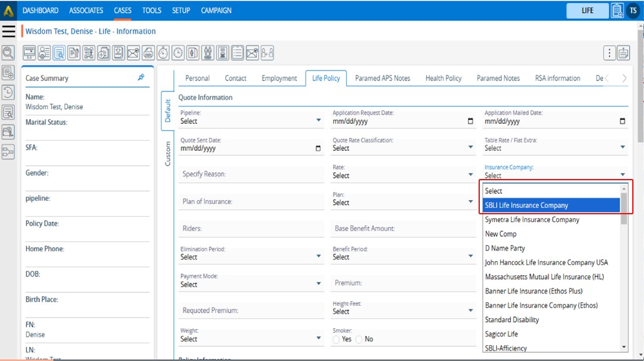Click the history clock icon in left sidebar
The image size is (644, 361).
pyautogui.click(x=8, y=92)
